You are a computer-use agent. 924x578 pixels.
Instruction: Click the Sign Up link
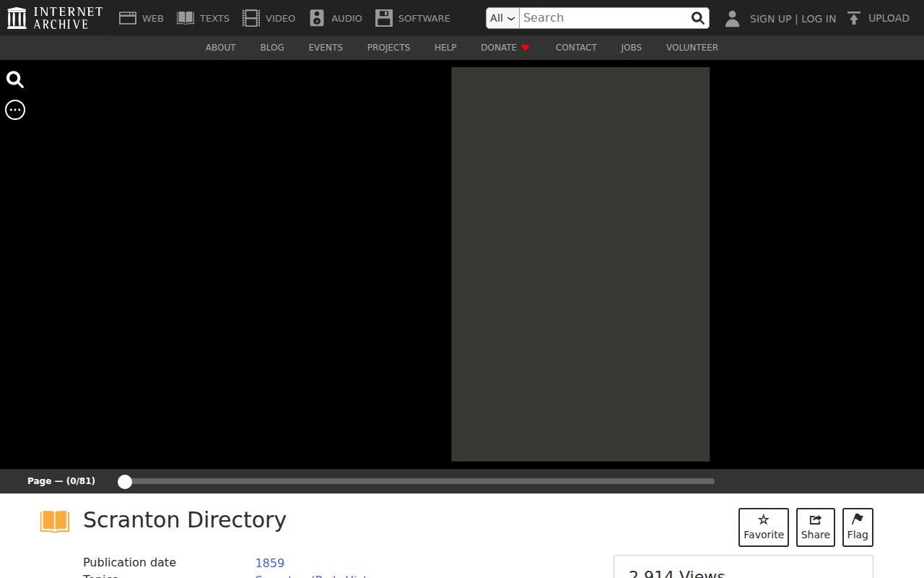[x=771, y=19]
